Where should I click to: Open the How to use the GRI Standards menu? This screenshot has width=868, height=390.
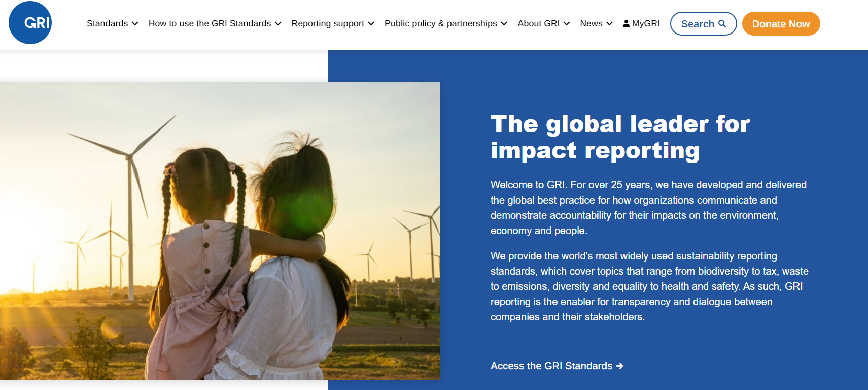click(x=210, y=23)
